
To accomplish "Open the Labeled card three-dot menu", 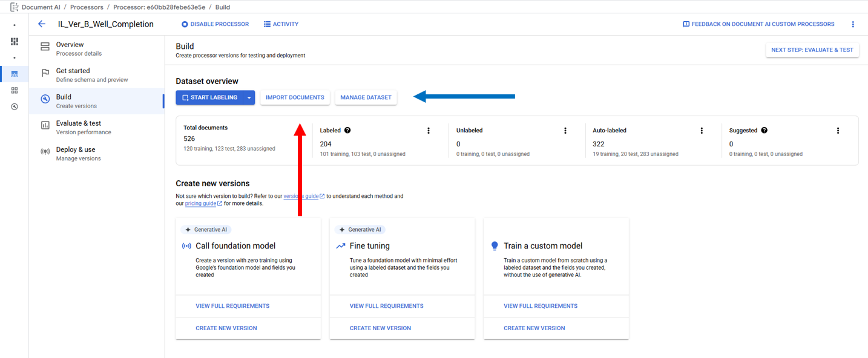I will (429, 131).
